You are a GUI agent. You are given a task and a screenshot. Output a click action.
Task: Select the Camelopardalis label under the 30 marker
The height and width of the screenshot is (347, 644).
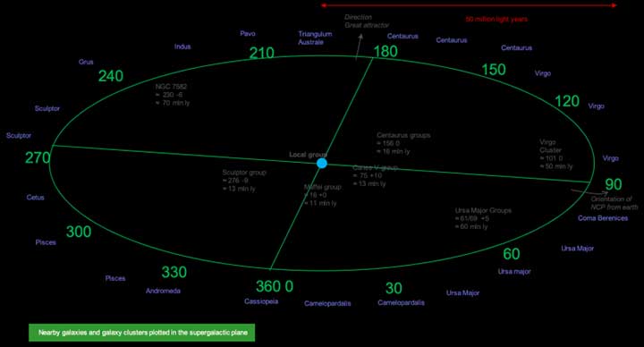402,302
